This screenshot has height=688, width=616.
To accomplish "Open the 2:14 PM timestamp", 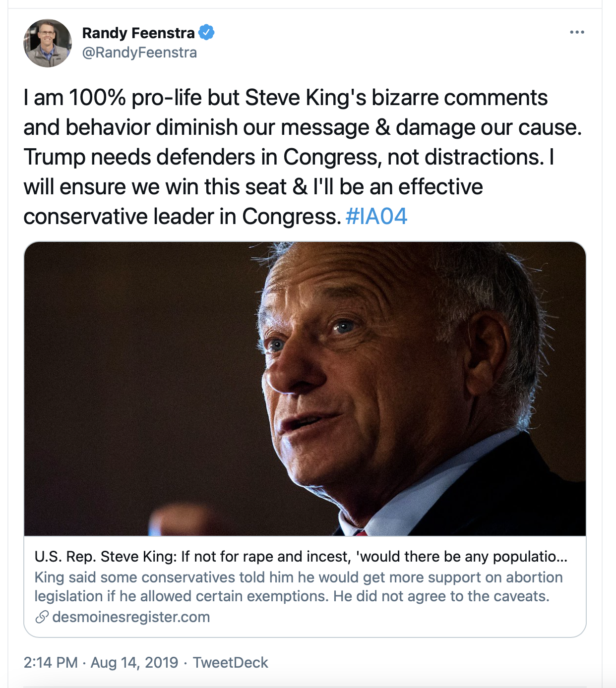I will coord(51,663).
